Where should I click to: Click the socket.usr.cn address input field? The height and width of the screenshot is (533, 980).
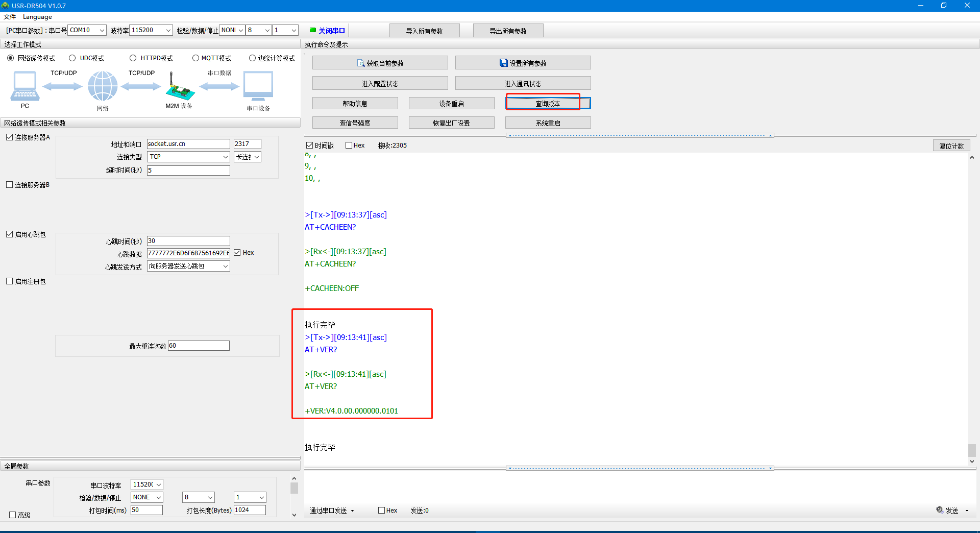click(x=188, y=144)
